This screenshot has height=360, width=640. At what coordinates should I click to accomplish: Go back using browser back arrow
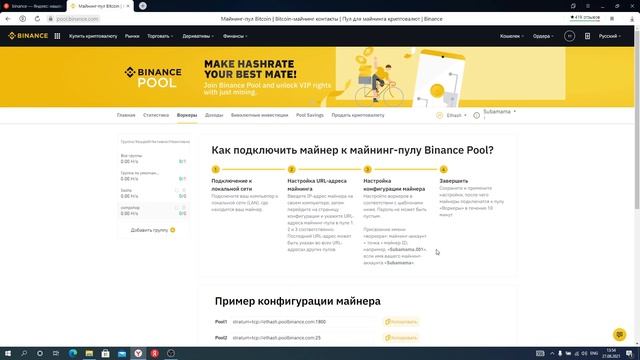click(x=8, y=19)
